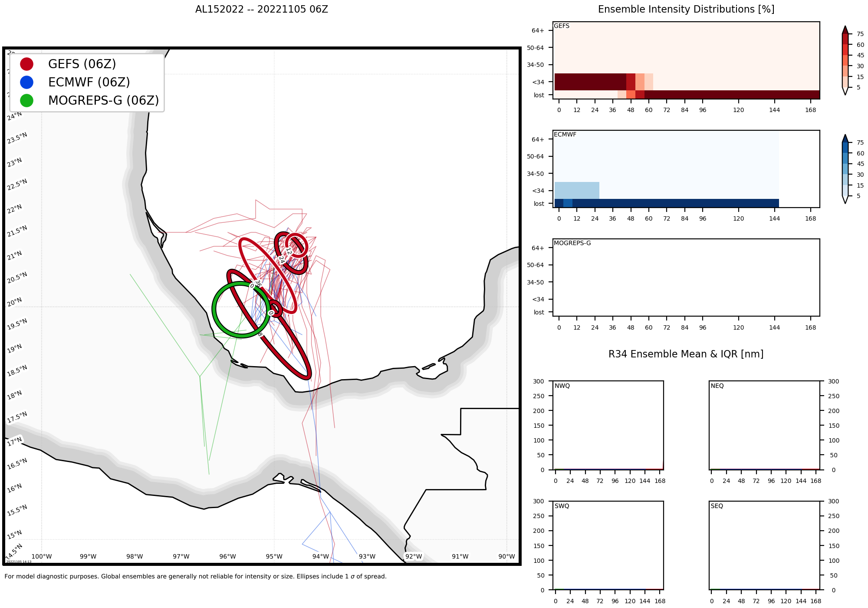The image size is (868, 608).
Task: Click the green MOGREPS-G ellipse on map
Action: (x=214, y=309)
